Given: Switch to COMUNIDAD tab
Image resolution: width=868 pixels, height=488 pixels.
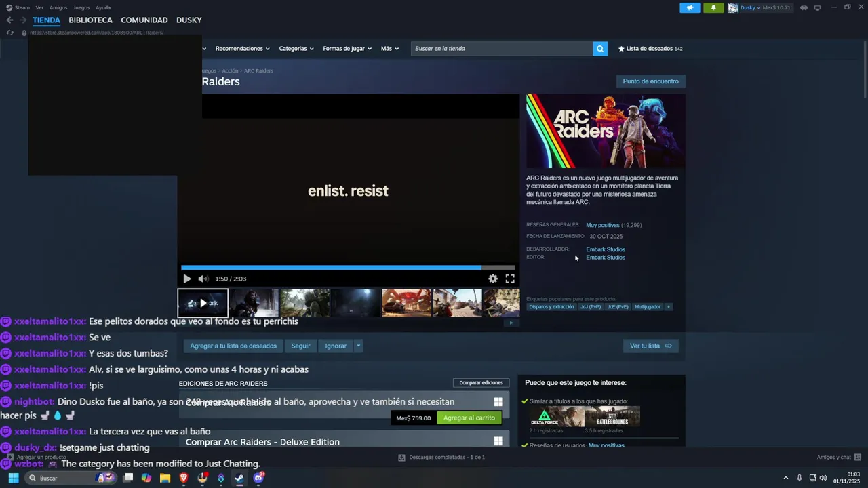Looking at the screenshot, I should 144,20.
